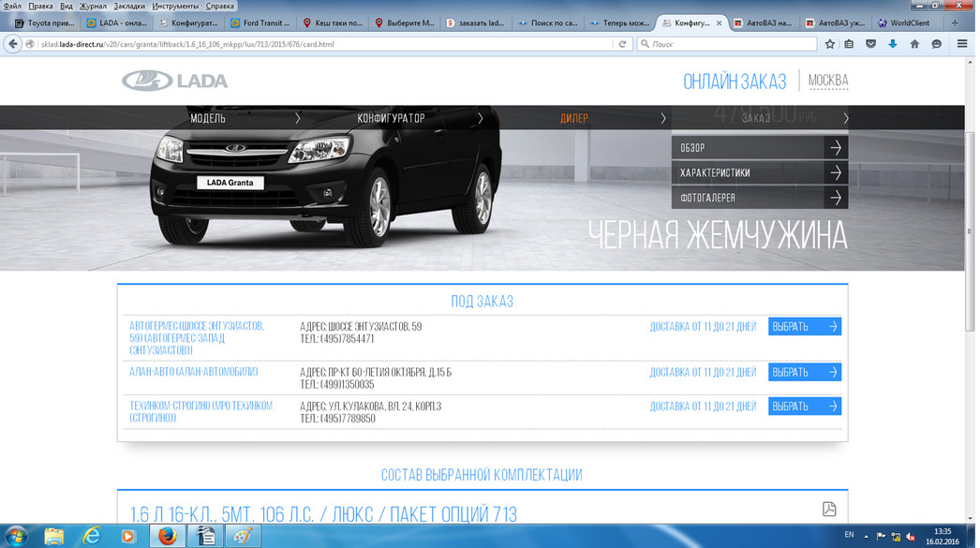Open the Firefox hamburger menu

click(962, 44)
